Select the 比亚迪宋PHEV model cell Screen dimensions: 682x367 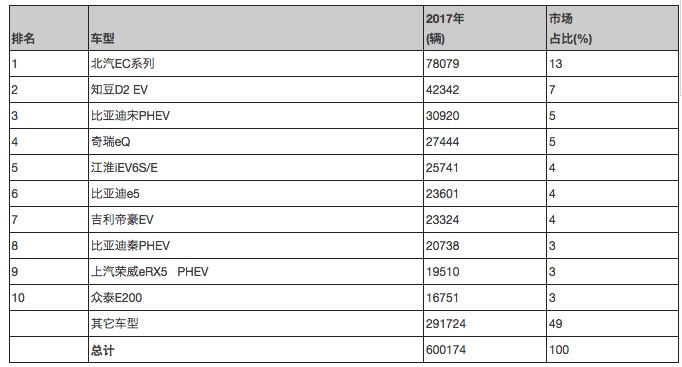tap(256, 116)
